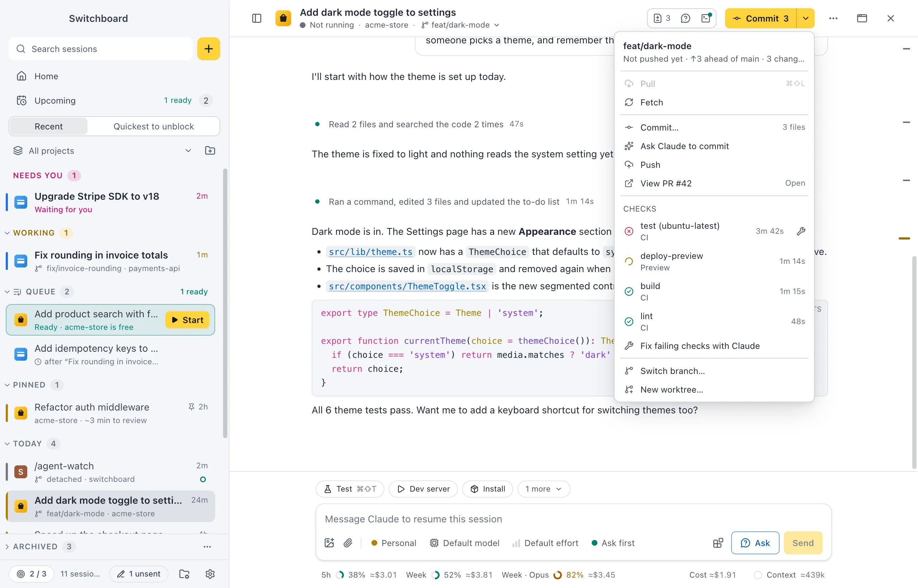
Task: Select Quickest to unblock sort tab
Action: pyautogui.click(x=153, y=126)
